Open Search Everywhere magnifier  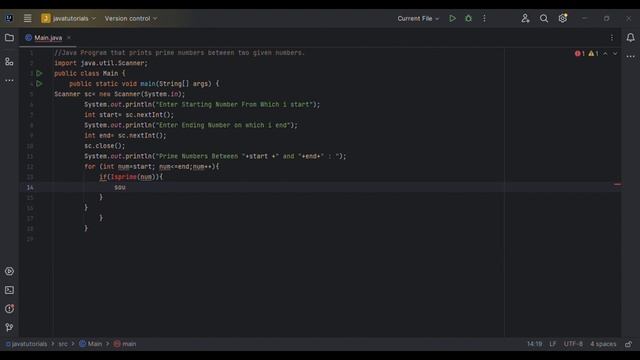click(x=544, y=18)
